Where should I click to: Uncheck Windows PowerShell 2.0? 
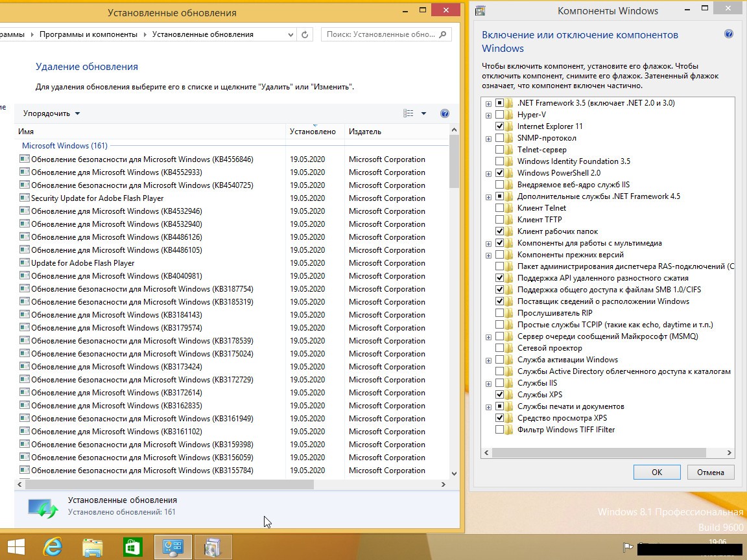point(499,173)
